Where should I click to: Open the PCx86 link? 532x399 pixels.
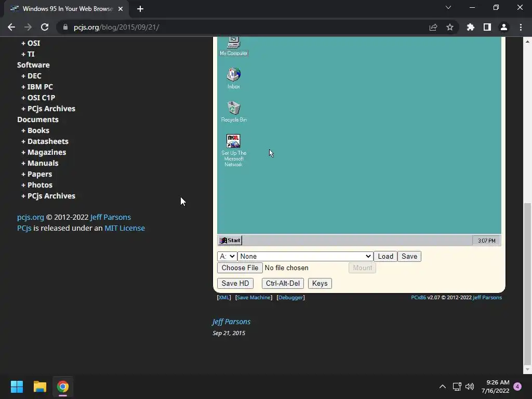click(418, 298)
